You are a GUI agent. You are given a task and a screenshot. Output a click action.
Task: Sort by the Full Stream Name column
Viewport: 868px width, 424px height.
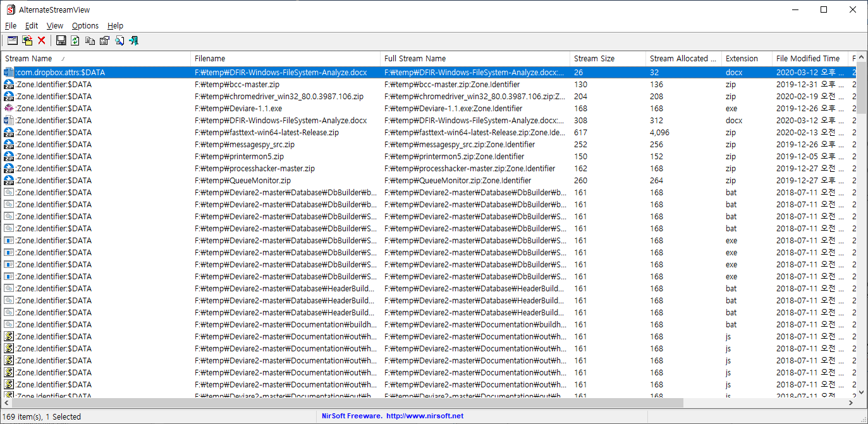click(x=475, y=58)
